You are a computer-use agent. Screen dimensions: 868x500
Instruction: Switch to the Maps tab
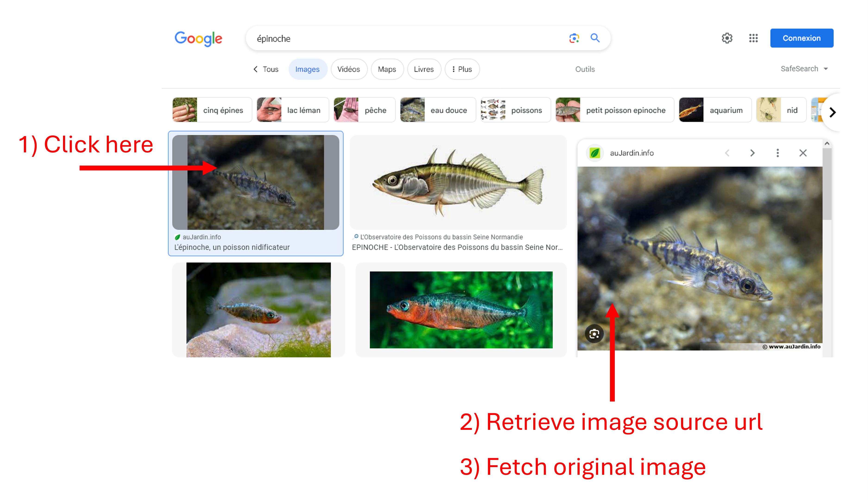387,69
